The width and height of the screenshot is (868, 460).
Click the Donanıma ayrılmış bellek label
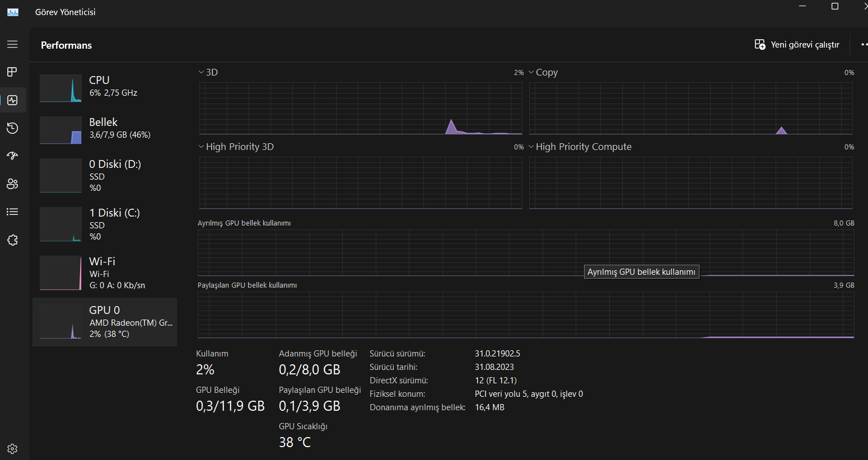pyautogui.click(x=418, y=407)
